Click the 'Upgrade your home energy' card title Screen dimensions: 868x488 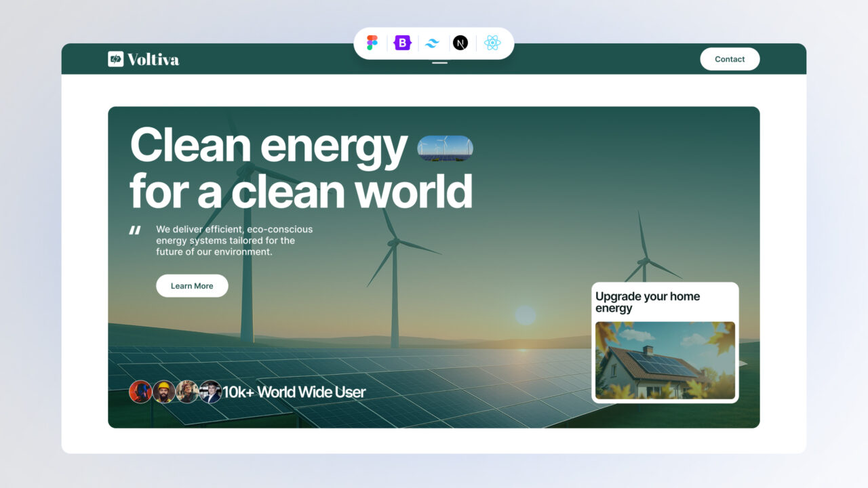pyautogui.click(x=647, y=302)
